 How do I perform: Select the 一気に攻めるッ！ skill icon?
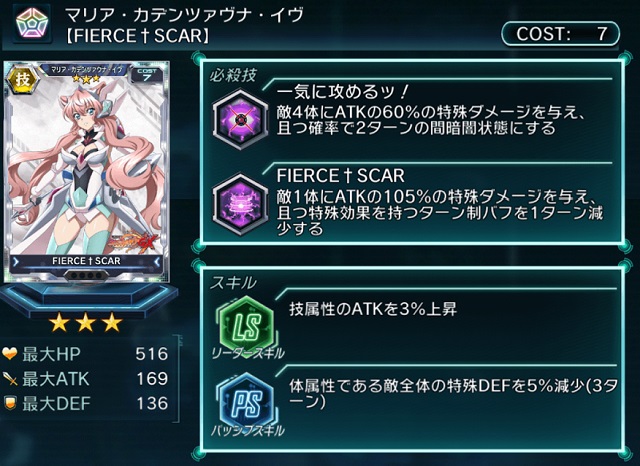pos(241,119)
